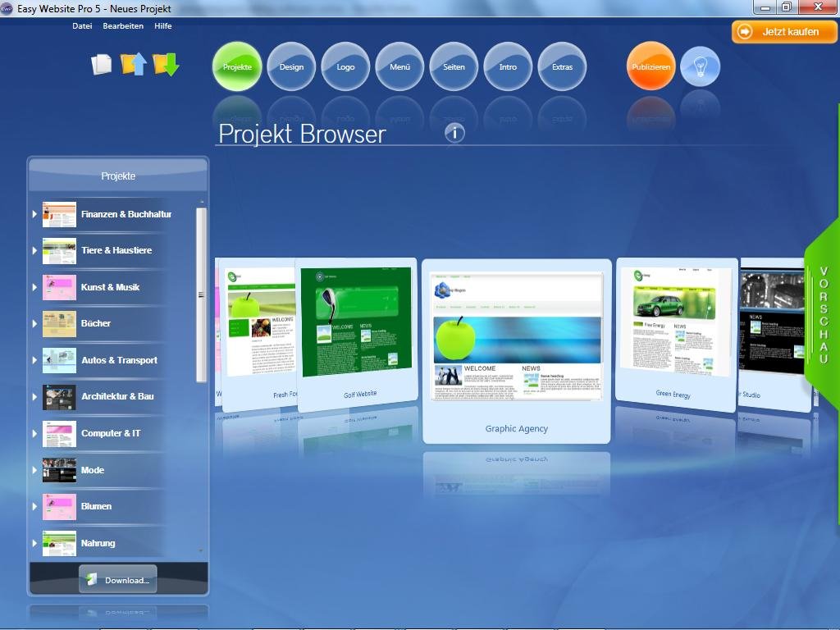Expand the Kunst & Musik category arrow
This screenshot has width=840, height=630.
(x=34, y=287)
